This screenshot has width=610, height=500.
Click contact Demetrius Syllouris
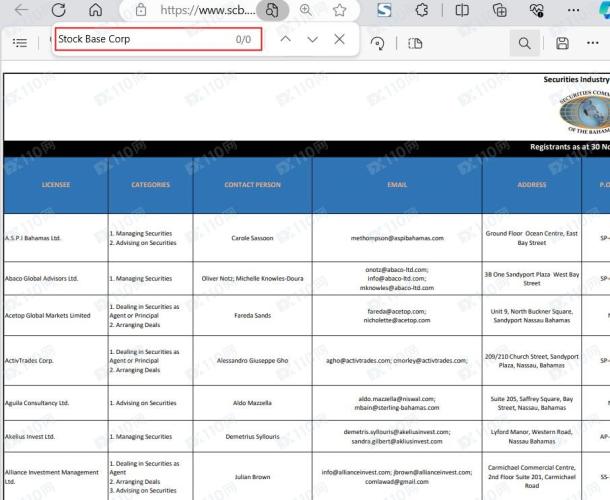[x=252, y=437]
